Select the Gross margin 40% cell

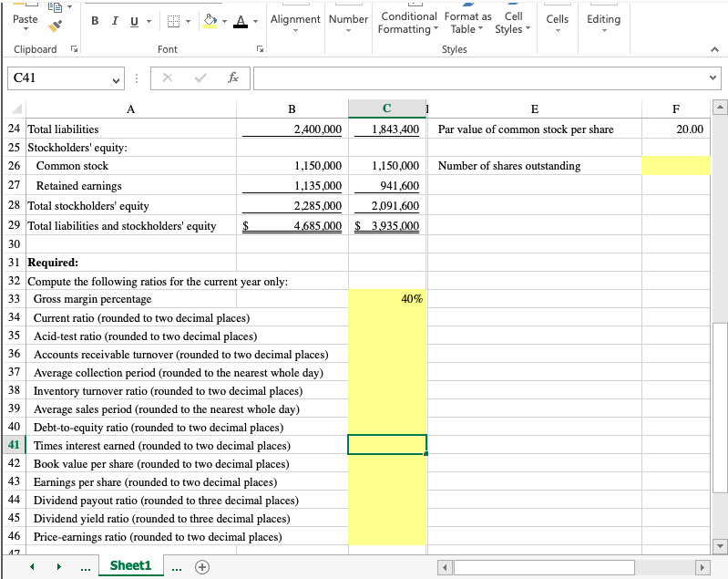387,299
